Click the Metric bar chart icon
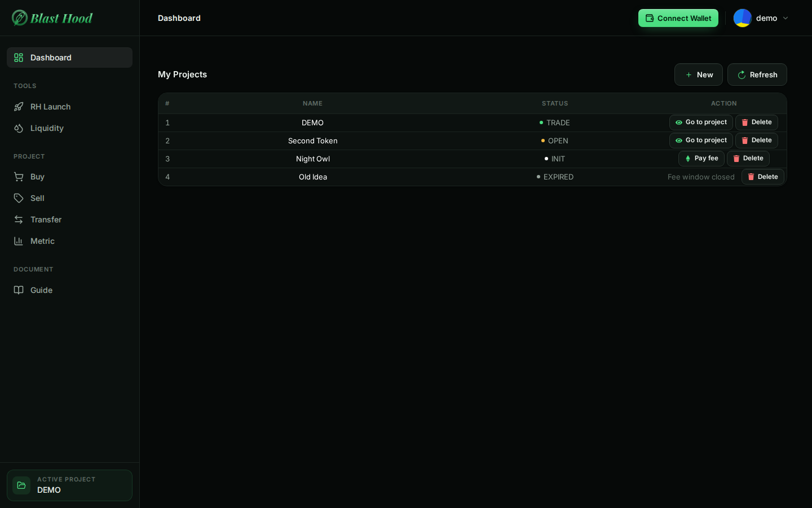Screen dimensions: 812x508 (19, 241)
